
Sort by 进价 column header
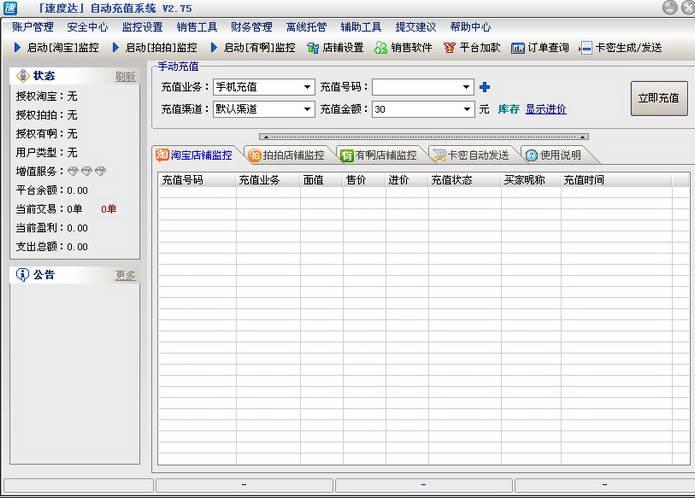coord(406,180)
